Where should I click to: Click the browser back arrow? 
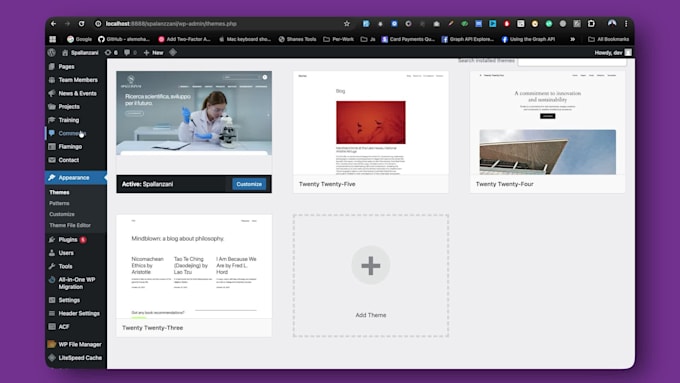pyautogui.click(x=53, y=24)
